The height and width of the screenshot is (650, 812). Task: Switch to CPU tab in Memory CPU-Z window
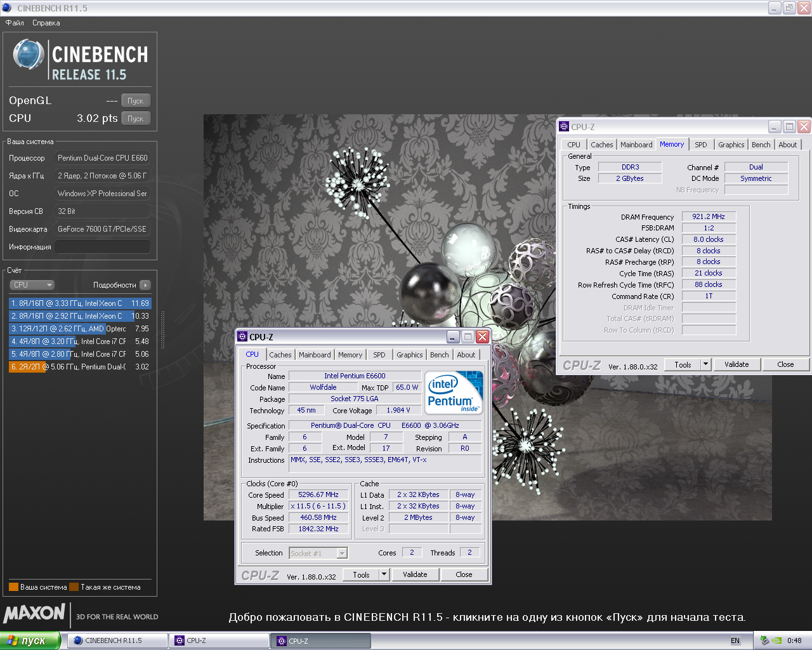(573, 145)
